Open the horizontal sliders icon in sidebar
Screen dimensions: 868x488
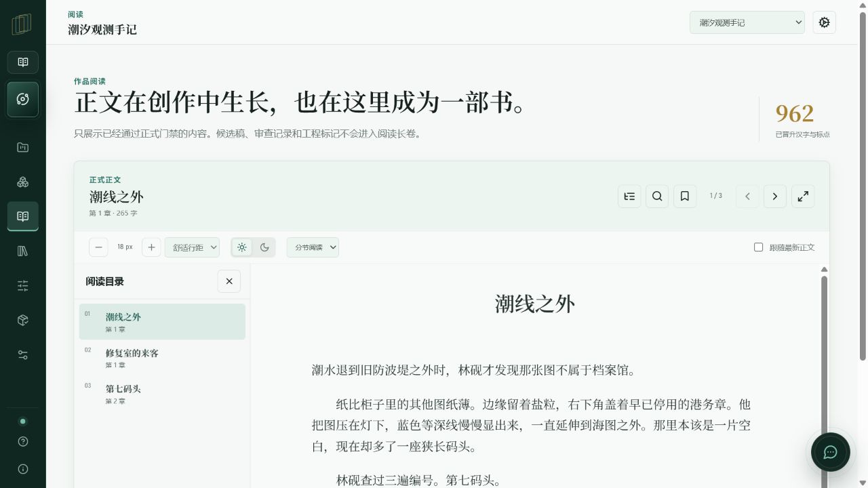[23, 285]
